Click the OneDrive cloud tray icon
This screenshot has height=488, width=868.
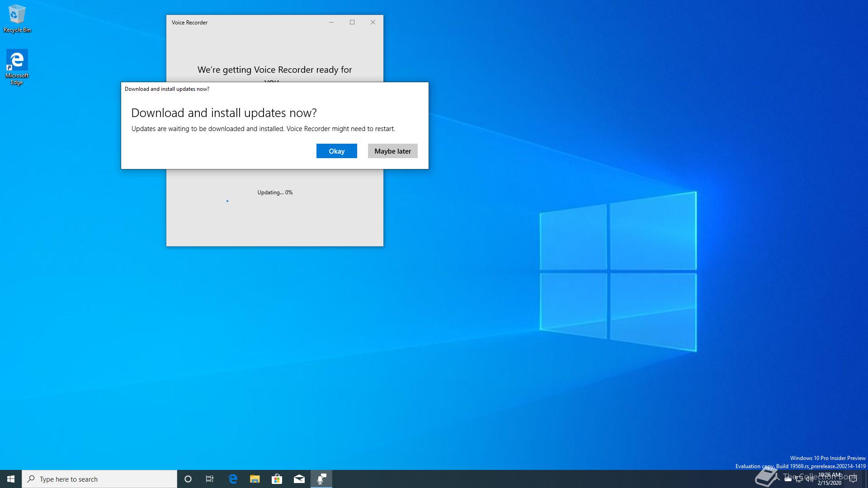coord(788,479)
